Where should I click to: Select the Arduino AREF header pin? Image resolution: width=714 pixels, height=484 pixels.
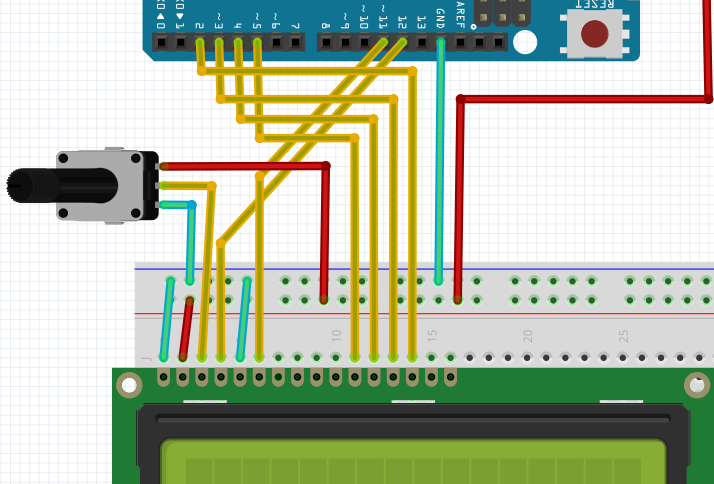[x=460, y=42]
